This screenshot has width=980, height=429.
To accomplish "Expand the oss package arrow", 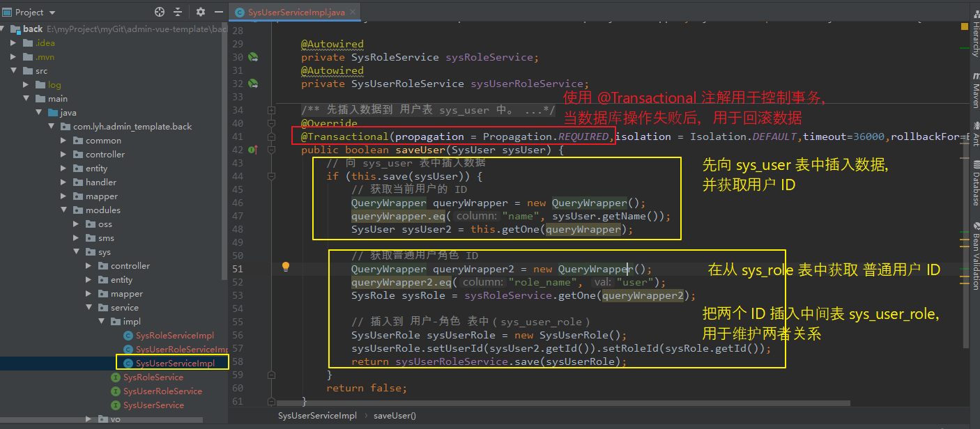I will tap(77, 224).
